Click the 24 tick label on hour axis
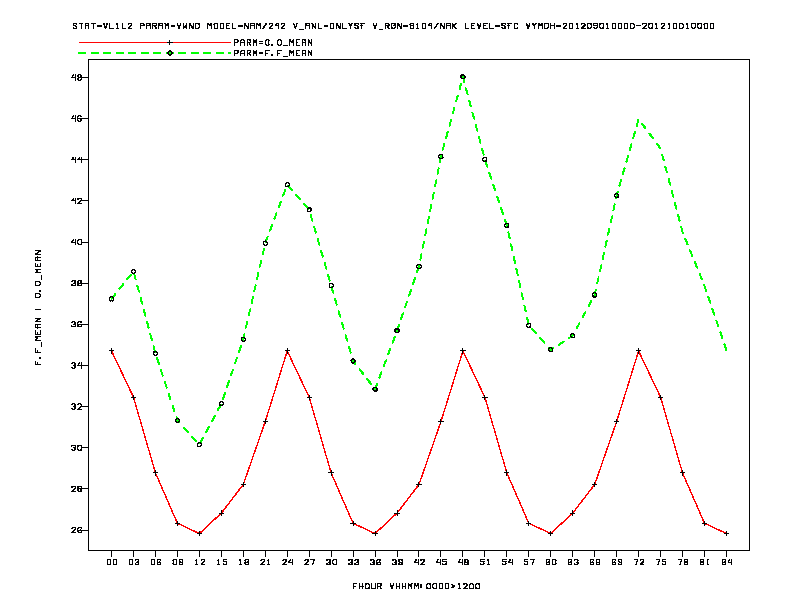Image resolution: width=792 pixels, height=612 pixels. [287, 562]
